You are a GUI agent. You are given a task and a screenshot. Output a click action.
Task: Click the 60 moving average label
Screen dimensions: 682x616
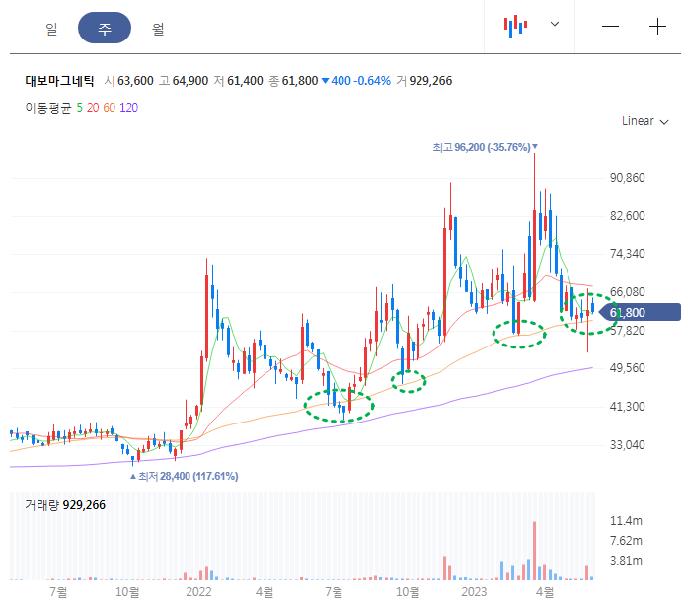[x=110, y=108]
